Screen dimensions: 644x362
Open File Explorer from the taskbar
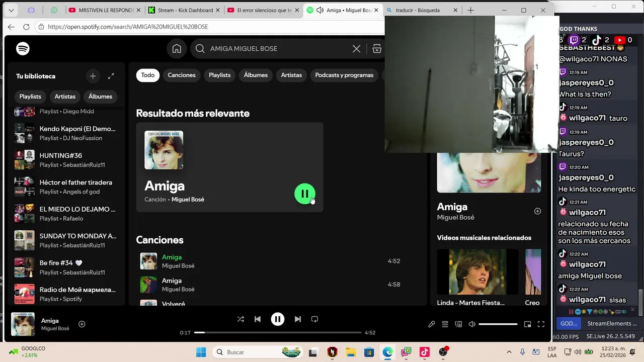350,352
